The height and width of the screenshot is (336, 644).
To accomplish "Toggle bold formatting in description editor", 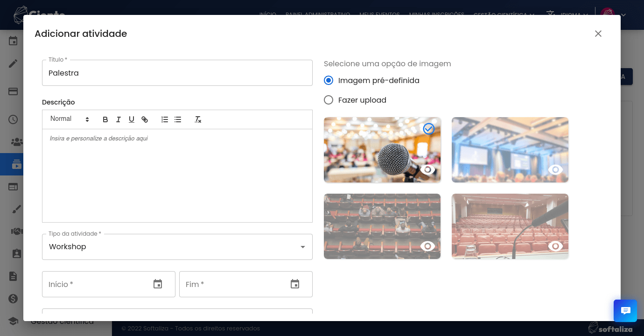I will pos(105,119).
